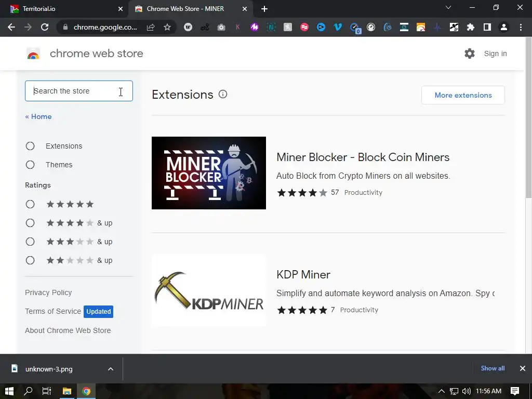Bookmark this page with the star icon
This screenshot has width=532, height=399.
pyautogui.click(x=167, y=27)
